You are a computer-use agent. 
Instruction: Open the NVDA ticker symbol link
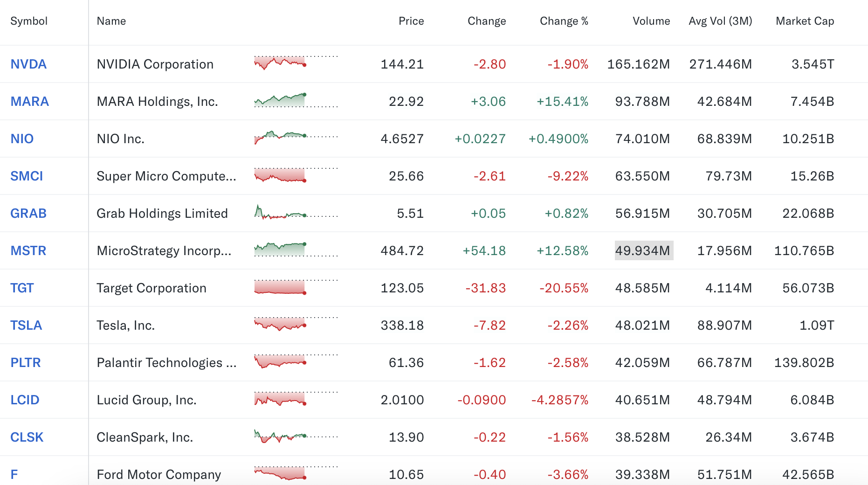click(x=28, y=64)
